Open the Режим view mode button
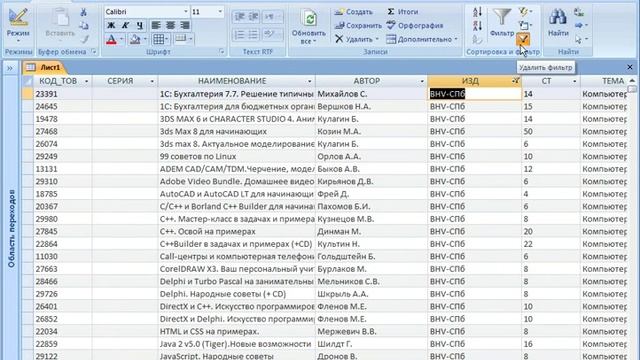Image resolution: width=640 pixels, height=360 pixels. (x=18, y=25)
